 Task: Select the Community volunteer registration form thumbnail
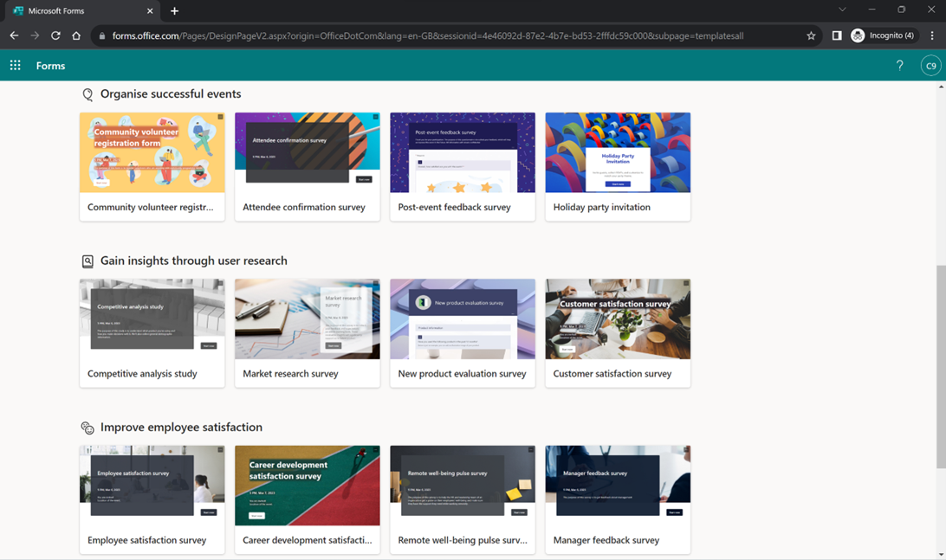coord(152,152)
